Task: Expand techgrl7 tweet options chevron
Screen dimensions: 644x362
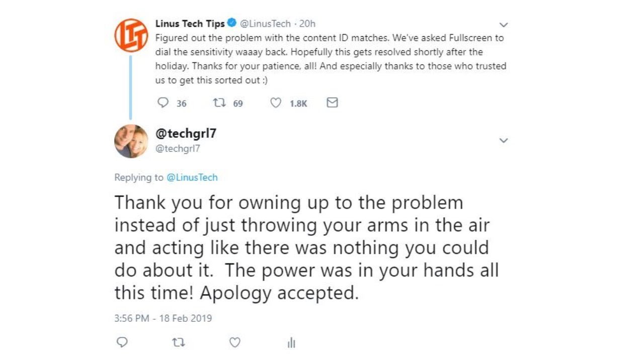Action: click(x=503, y=141)
